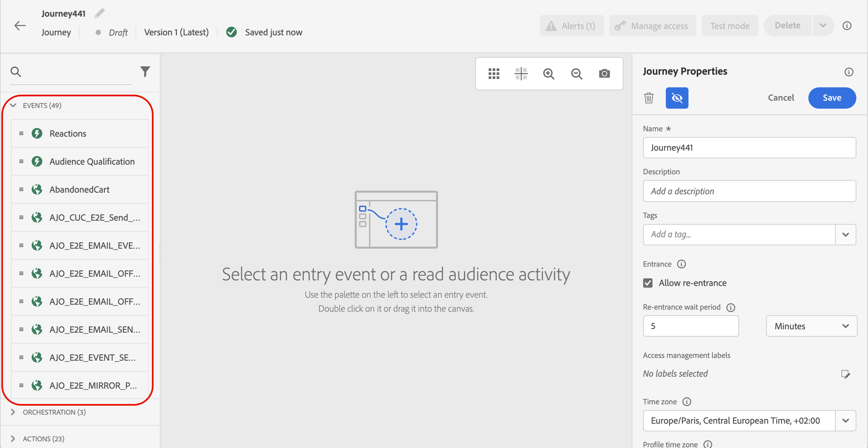Image resolution: width=868 pixels, height=448 pixels.
Task: Select the Audience Qualification event
Action: click(92, 161)
